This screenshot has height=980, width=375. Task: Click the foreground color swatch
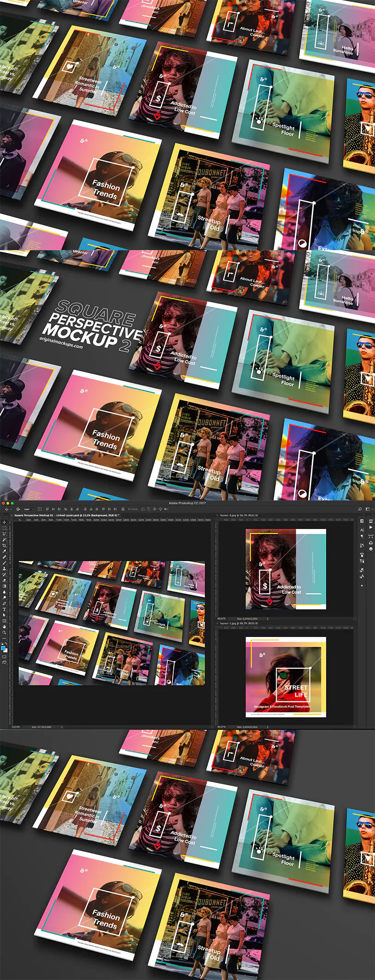tap(3, 648)
